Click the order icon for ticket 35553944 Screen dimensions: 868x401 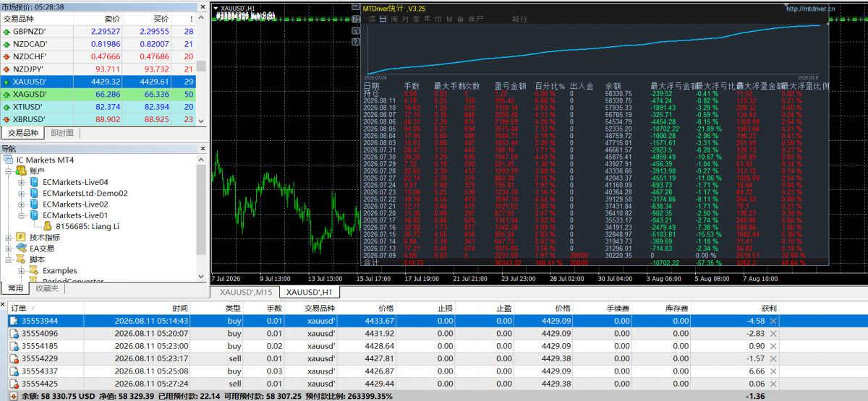[x=14, y=321]
